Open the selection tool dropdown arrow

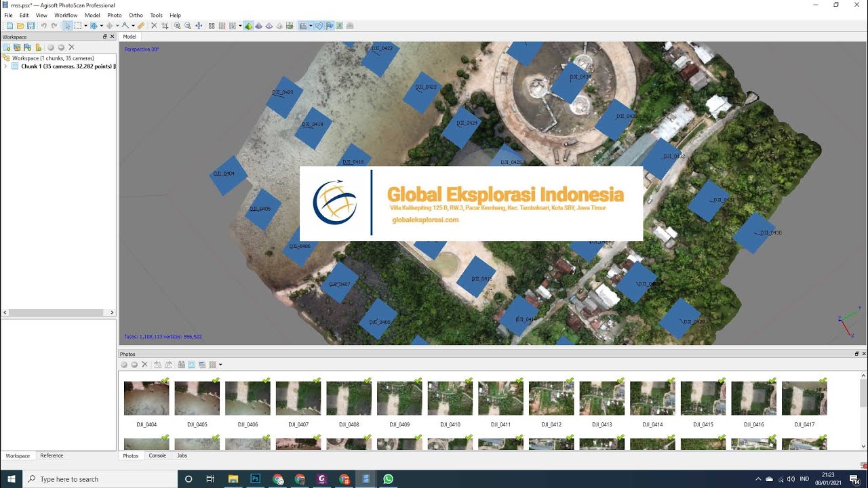click(85, 26)
